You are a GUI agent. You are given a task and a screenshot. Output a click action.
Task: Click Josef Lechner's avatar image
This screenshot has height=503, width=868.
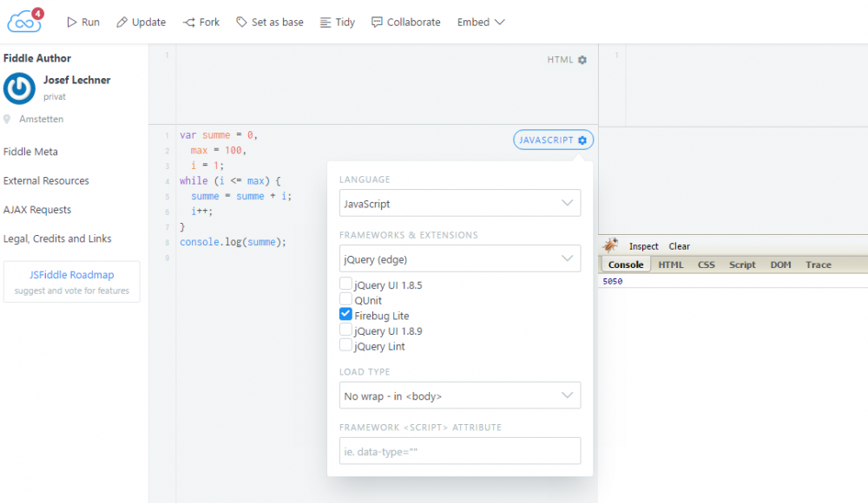pos(19,88)
